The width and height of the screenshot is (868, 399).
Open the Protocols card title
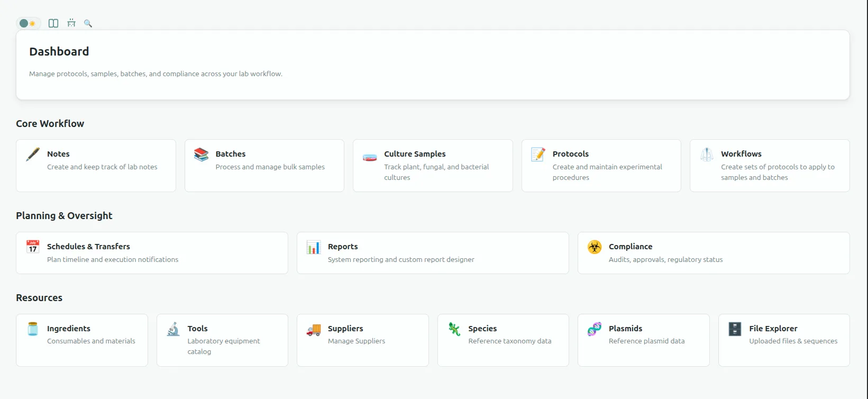tap(571, 154)
